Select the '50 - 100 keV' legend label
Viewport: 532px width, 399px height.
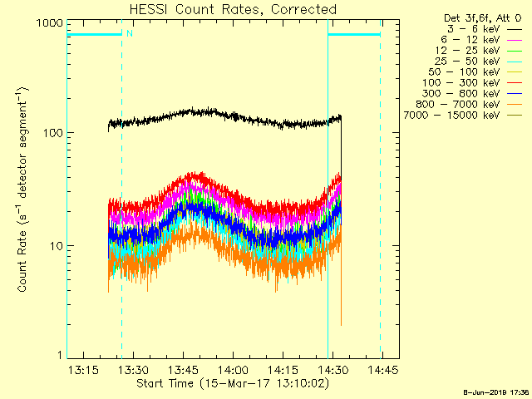464,72
